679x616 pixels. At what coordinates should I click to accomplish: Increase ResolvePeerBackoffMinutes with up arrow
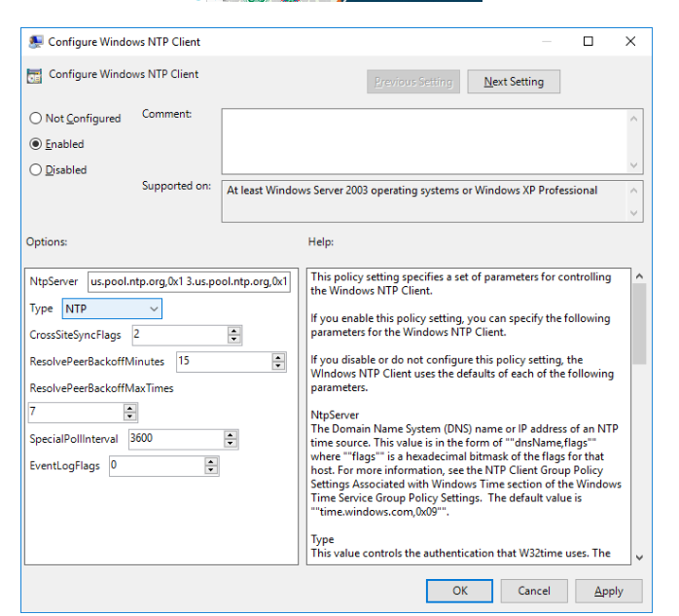278,357
